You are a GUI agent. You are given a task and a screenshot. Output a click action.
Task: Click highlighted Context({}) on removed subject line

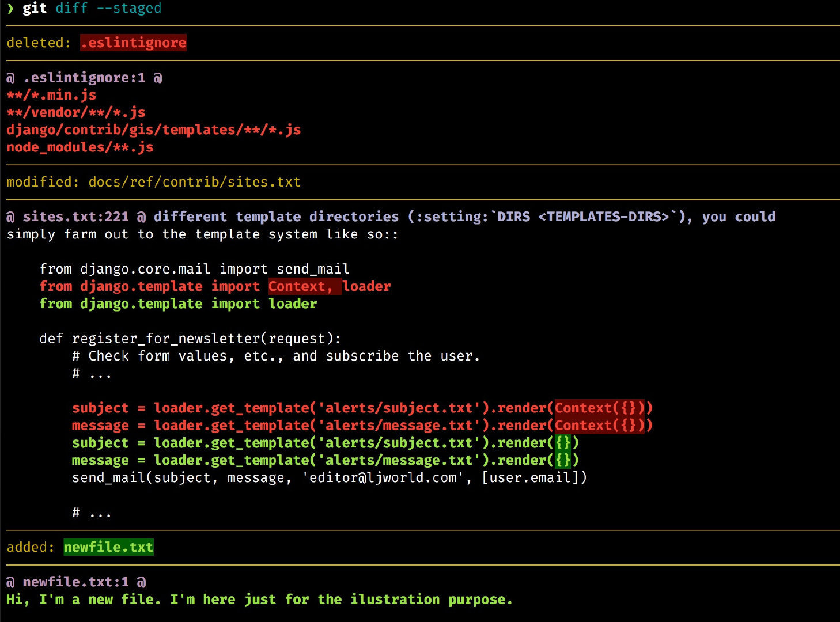pyautogui.click(x=599, y=408)
